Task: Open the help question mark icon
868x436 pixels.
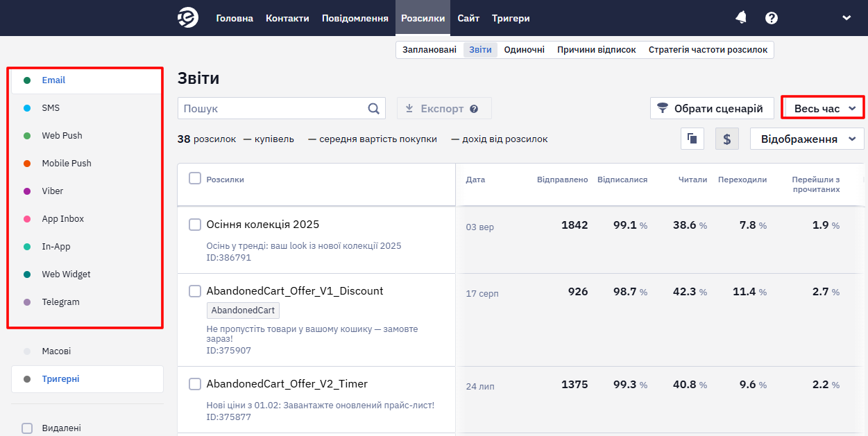Action: coord(772,18)
